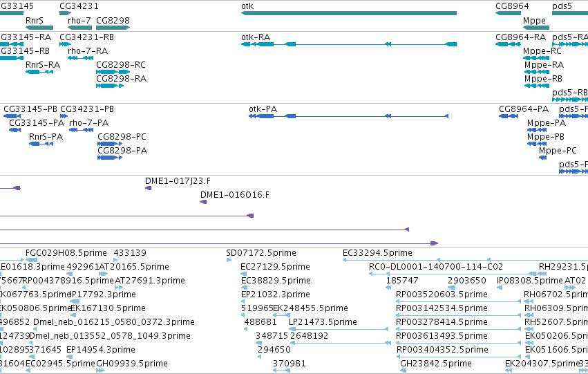
Task: Select the otk gene bar
Action: pyautogui.click(x=349, y=13)
